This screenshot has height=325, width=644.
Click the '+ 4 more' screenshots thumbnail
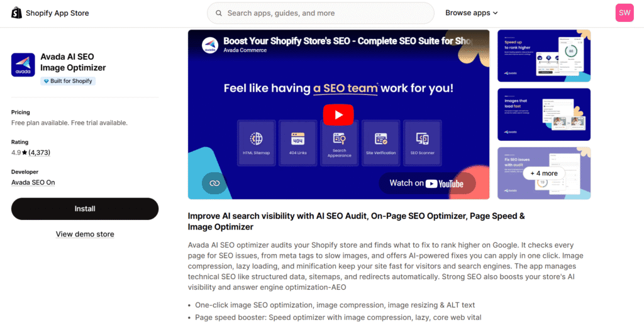[544, 173]
